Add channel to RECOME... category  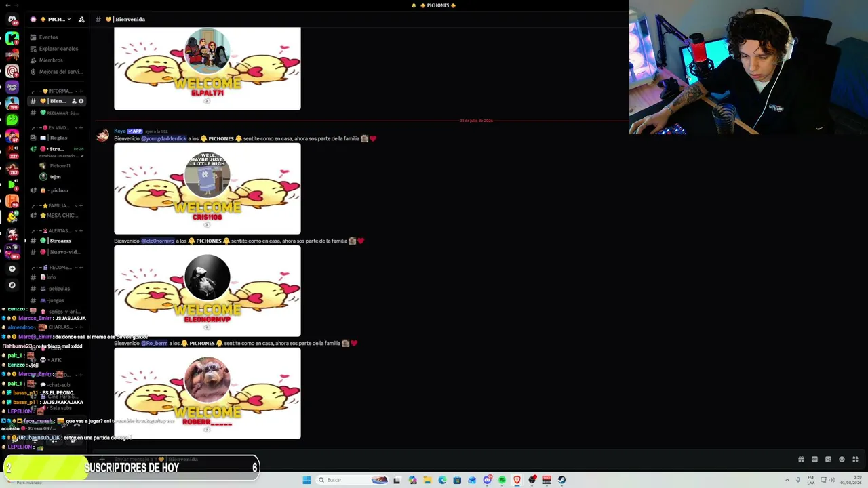(81, 268)
